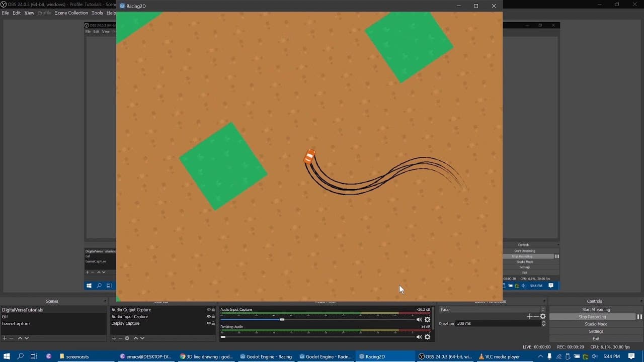Select the Gif scene
This screenshot has width=644, height=362.
pyautogui.click(x=53, y=317)
